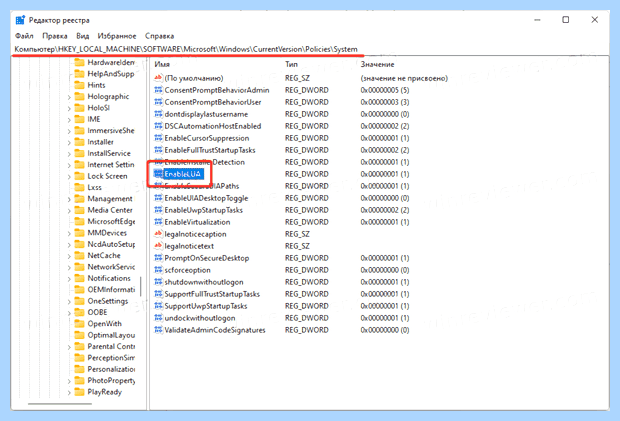This screenshot has width=620, height=421.
Task: Expand the Notifications tree node
Action: [69, 279]
